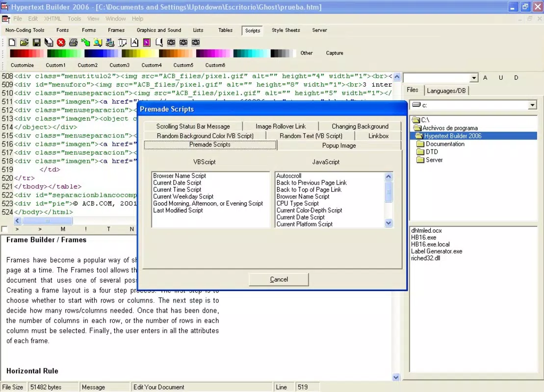The width and height of the screenshot is (544, 392).
Task: Pick a color from the green palette strip
Action: click(64, 53)
